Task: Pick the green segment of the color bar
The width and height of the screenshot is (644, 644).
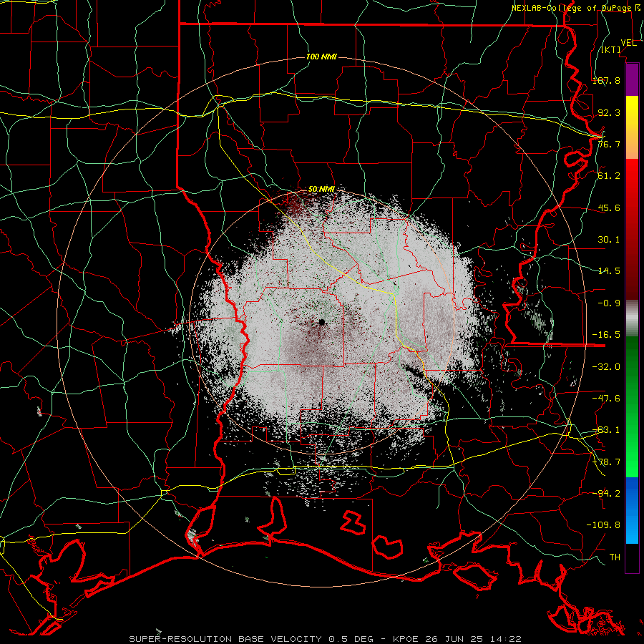Action: 632,406
